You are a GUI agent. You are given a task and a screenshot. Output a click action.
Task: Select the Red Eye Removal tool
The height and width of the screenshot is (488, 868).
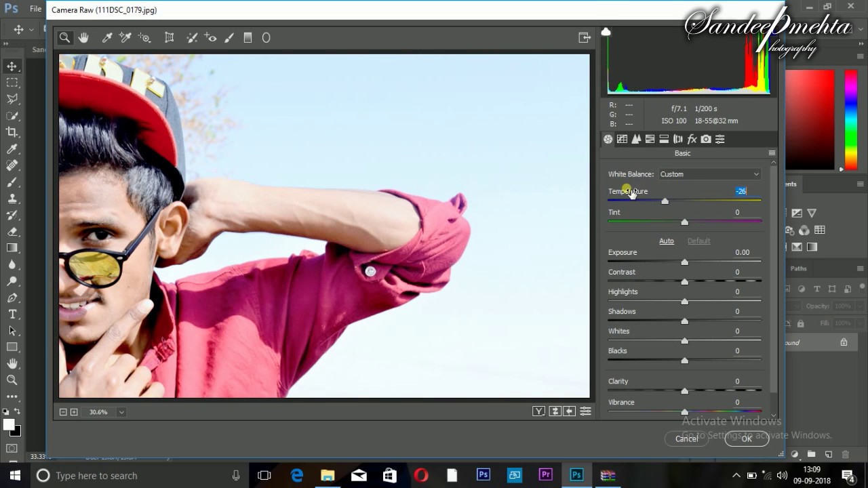click(x=211, y=38)
